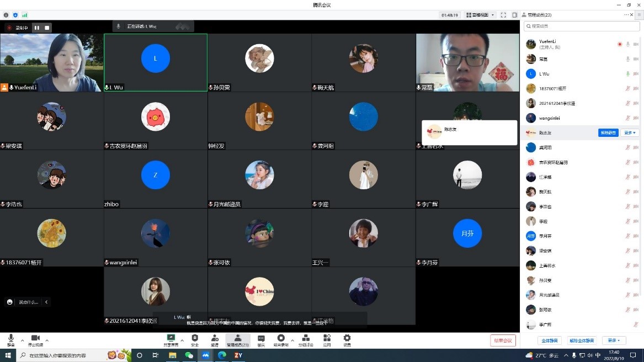
Task: Click the 搜索成员 search field
Action: (582, 26)
